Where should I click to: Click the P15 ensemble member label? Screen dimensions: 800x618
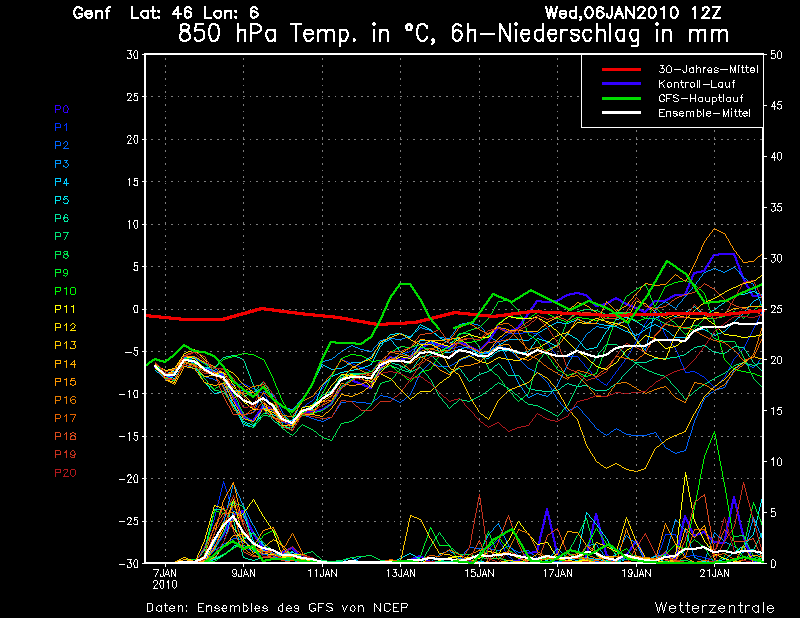tap(65, 382)
